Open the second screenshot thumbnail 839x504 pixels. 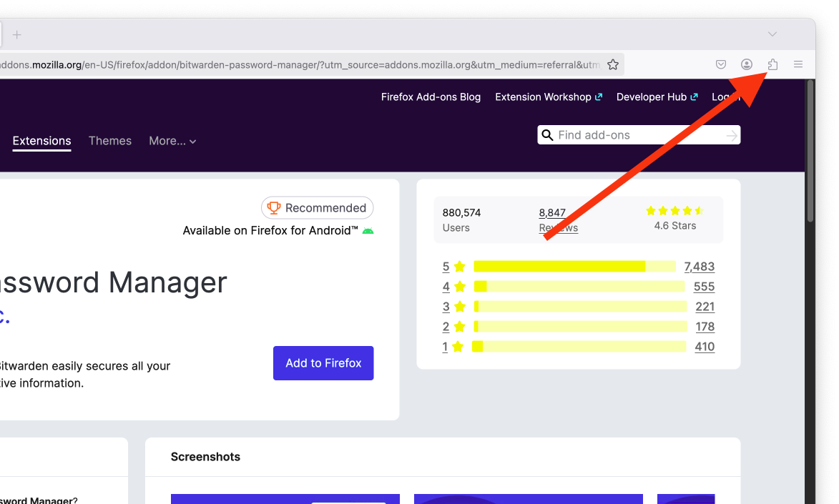pos(528,499)
